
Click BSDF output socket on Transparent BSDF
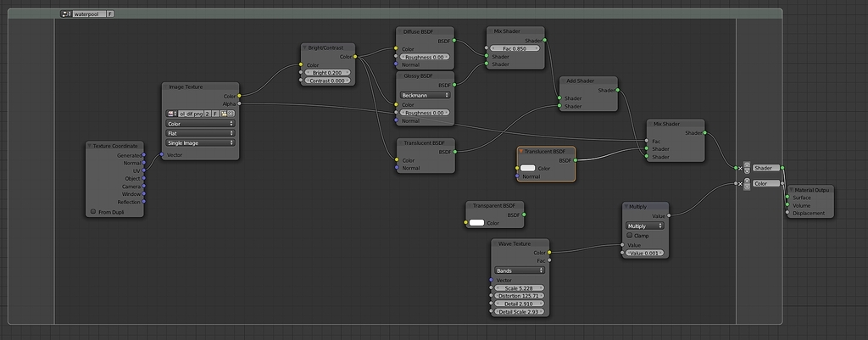click(524, 215)
